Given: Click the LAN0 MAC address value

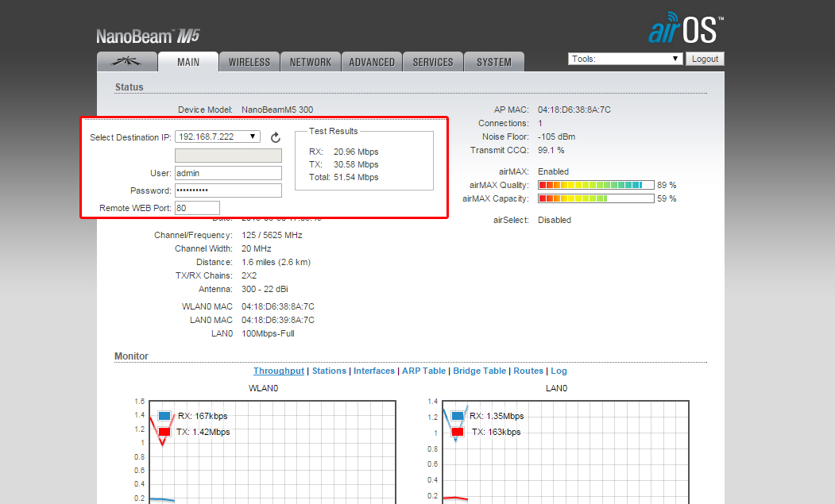Looking at the screenshot, I should (278, 320).
